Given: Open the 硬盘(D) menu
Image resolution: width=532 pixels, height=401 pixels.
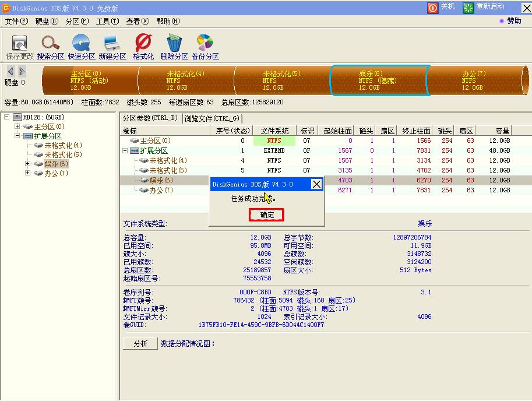Looking at the screenshot, I should [47, 22].
